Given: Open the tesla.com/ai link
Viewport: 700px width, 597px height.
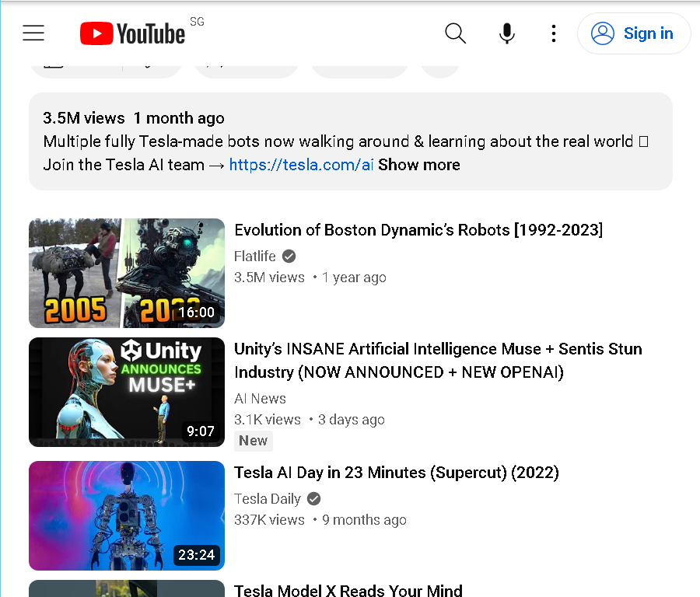Looking at the screenshot, I should tap(301, 165).
